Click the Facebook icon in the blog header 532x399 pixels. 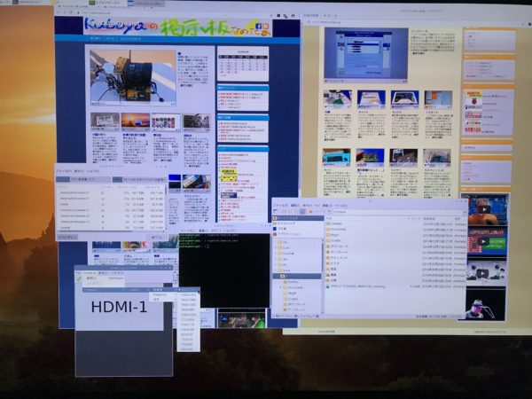click(x=258, y=27)
